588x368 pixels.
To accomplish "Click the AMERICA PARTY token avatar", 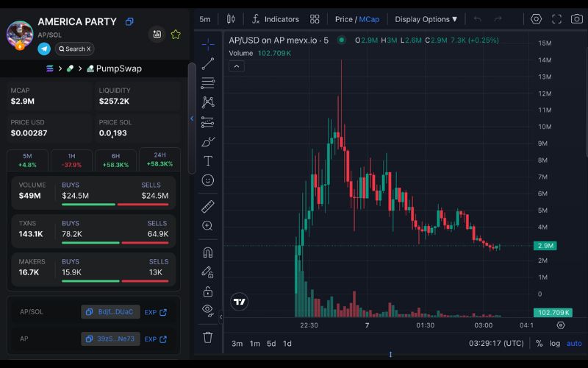I will [x=20, y=35].
